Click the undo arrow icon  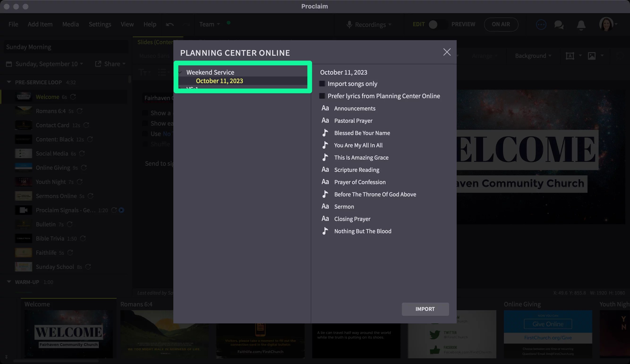coord(170,24)
